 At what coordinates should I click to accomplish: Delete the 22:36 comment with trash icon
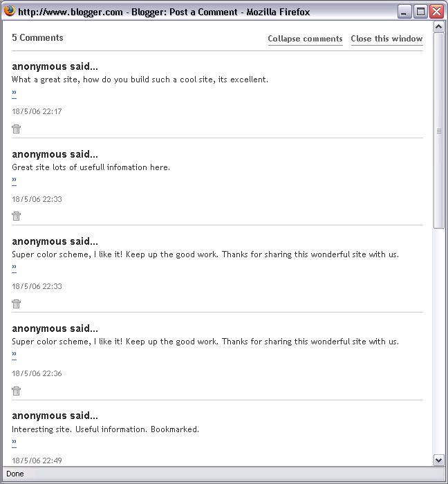(17, 391)
